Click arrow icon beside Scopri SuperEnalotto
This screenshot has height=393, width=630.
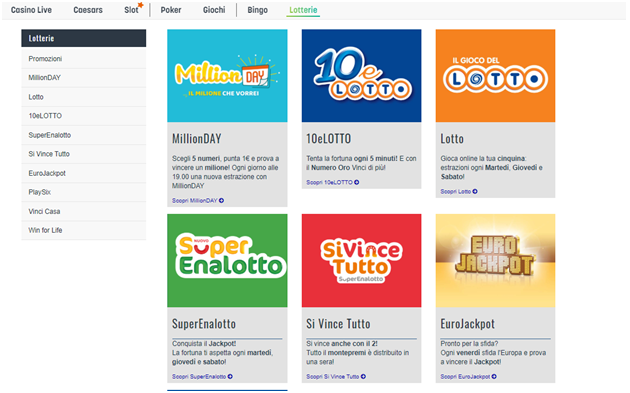tap(230, 377)
